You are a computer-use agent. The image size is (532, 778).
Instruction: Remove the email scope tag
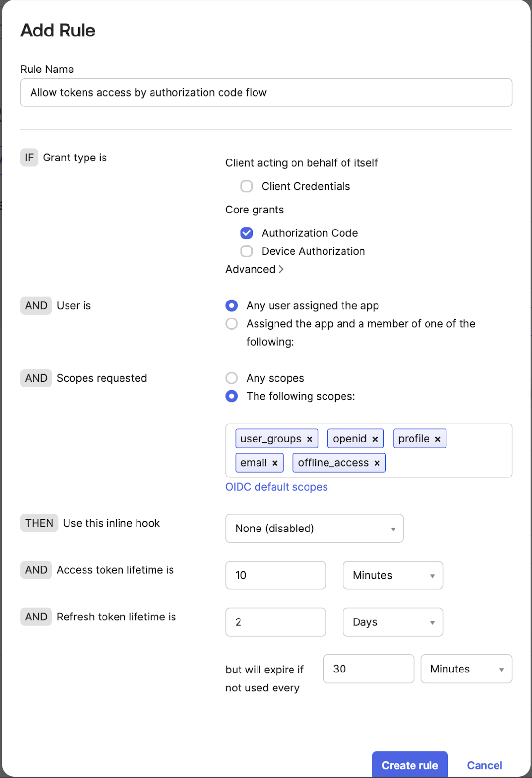(x=275, y=463)
